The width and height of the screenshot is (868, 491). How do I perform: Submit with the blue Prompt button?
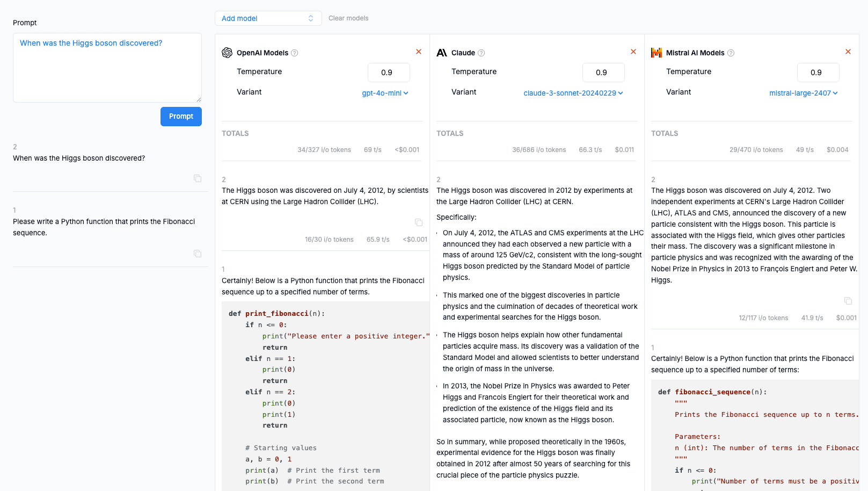pyautogui.click(x=181, y=116)
